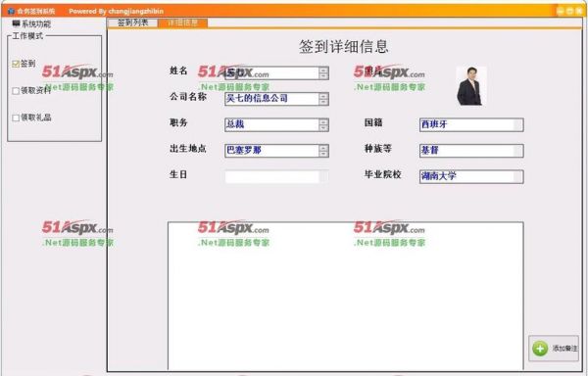Maximize the window from the title bar
This screenshot has width=588, height=376.
tap(569, 11)
